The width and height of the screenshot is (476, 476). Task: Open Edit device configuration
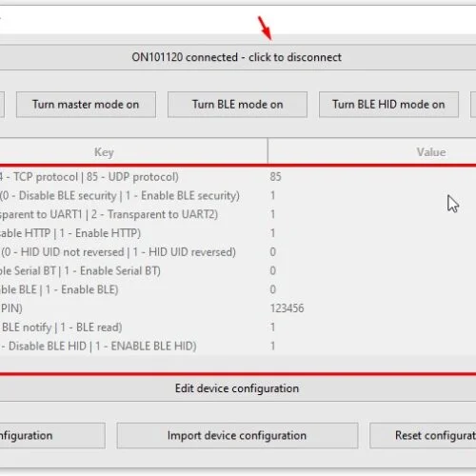click(237, 388)
